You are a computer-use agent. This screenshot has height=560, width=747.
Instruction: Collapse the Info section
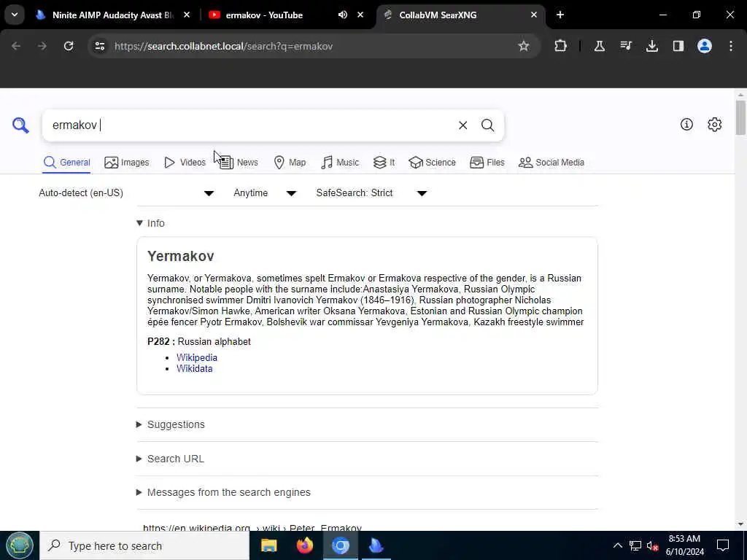tap(150, 223)
